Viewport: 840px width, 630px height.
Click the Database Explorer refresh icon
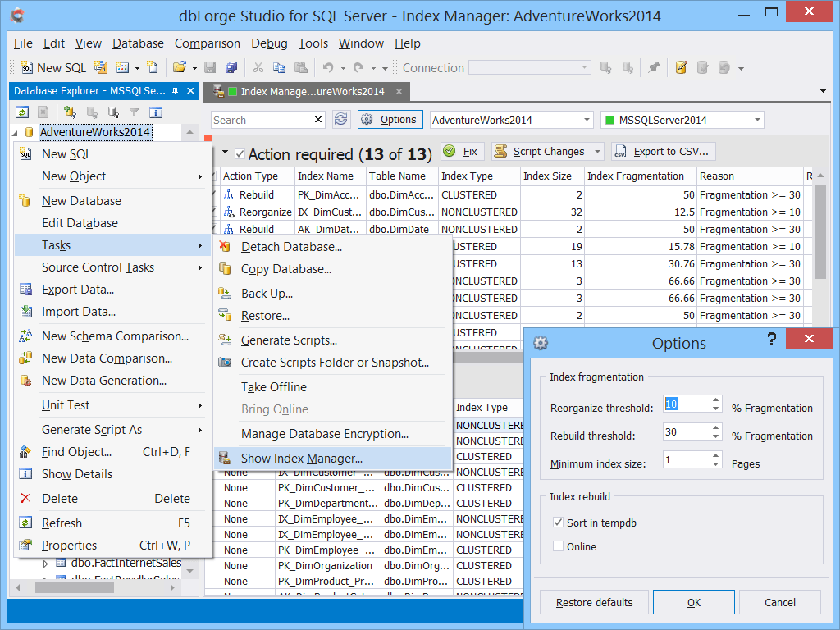pyautogui.click(x=22, y=112)
